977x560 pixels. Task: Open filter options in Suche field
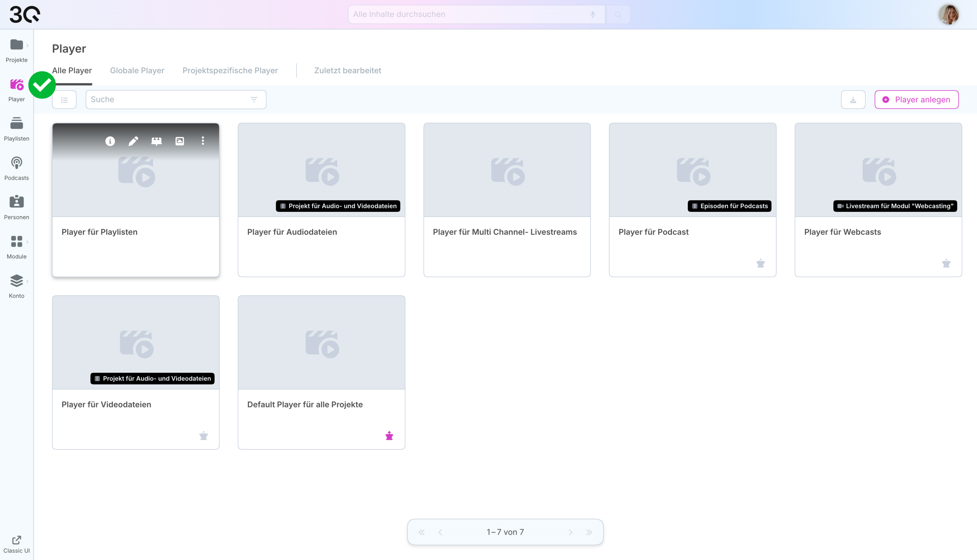pyautogui.click(x=254, y=100)
